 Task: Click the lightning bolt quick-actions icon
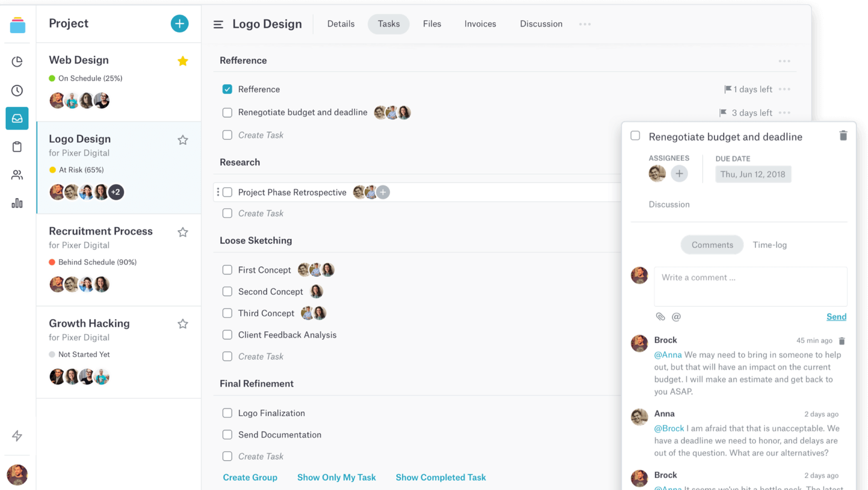coord(17,436)
